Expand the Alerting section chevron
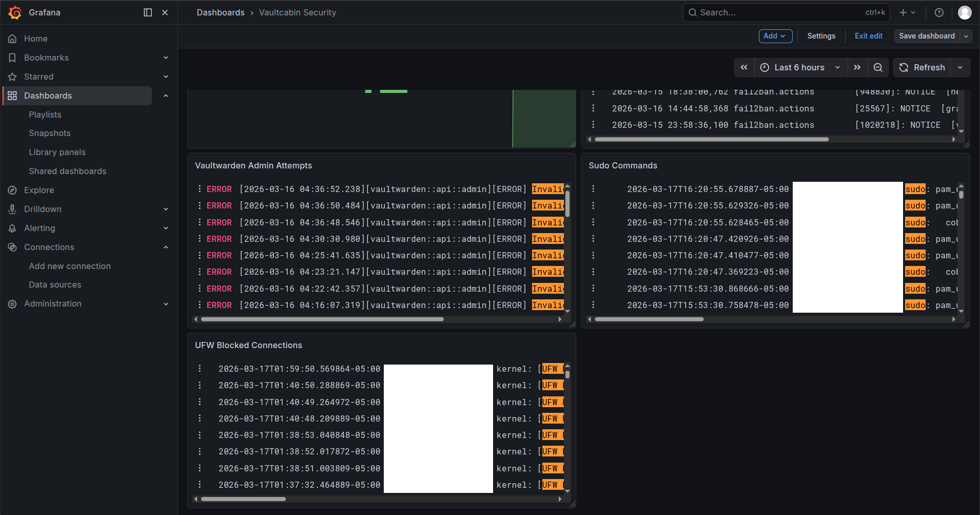This screenshot has width=980, height=515. pyautogui.click(x=166, y=228)
